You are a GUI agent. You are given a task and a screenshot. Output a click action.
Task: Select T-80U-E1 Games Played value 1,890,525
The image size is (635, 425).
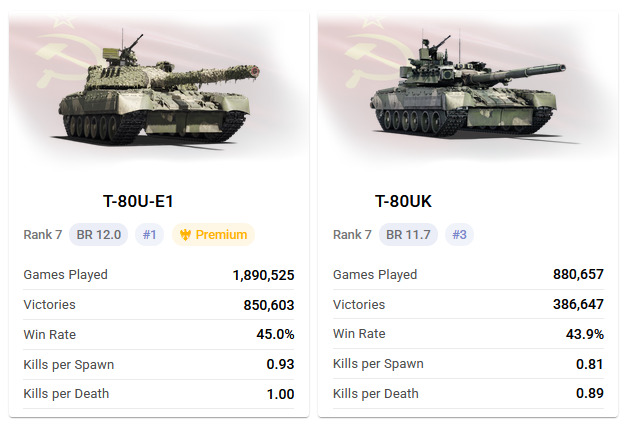pos(263,275)
